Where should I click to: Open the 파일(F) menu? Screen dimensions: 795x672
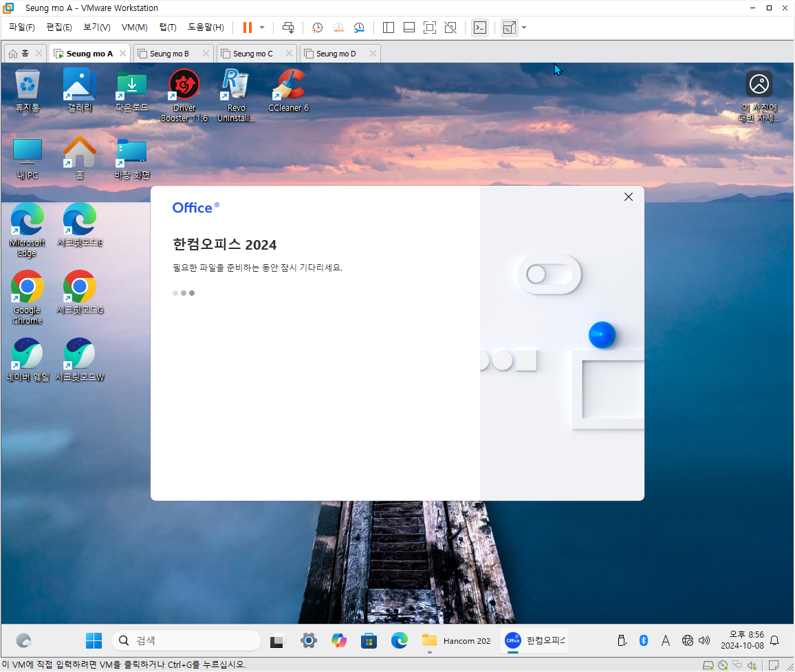pos(22,28)
